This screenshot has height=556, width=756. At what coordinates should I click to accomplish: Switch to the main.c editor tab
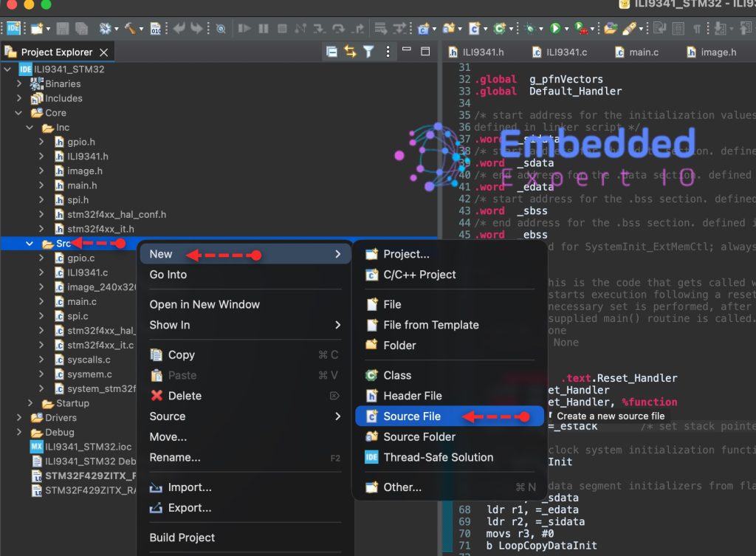pos(643,52)
